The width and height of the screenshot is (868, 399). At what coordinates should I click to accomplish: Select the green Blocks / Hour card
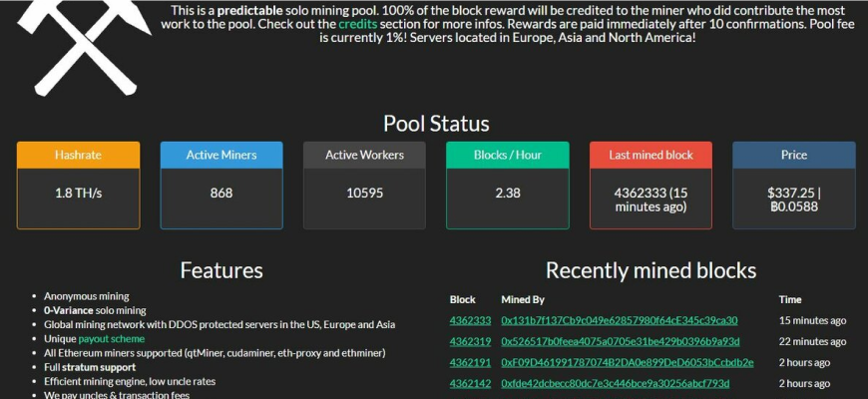point(508,186)
